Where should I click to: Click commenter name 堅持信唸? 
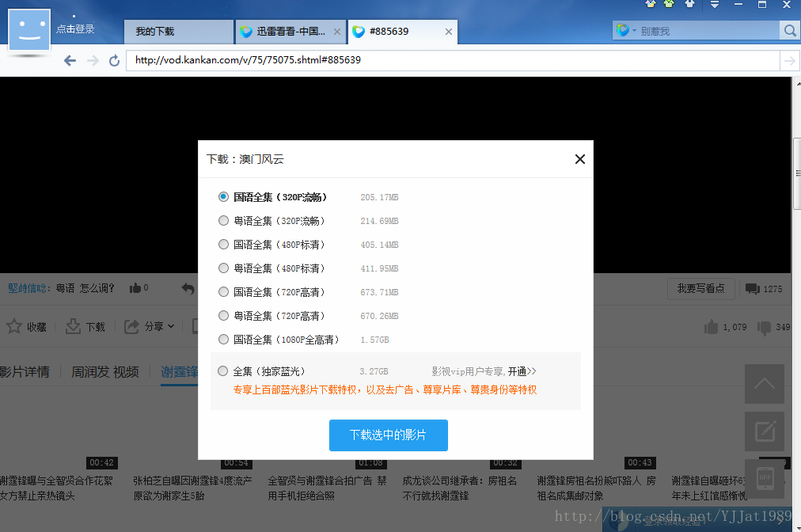click(x=27, y=288)
